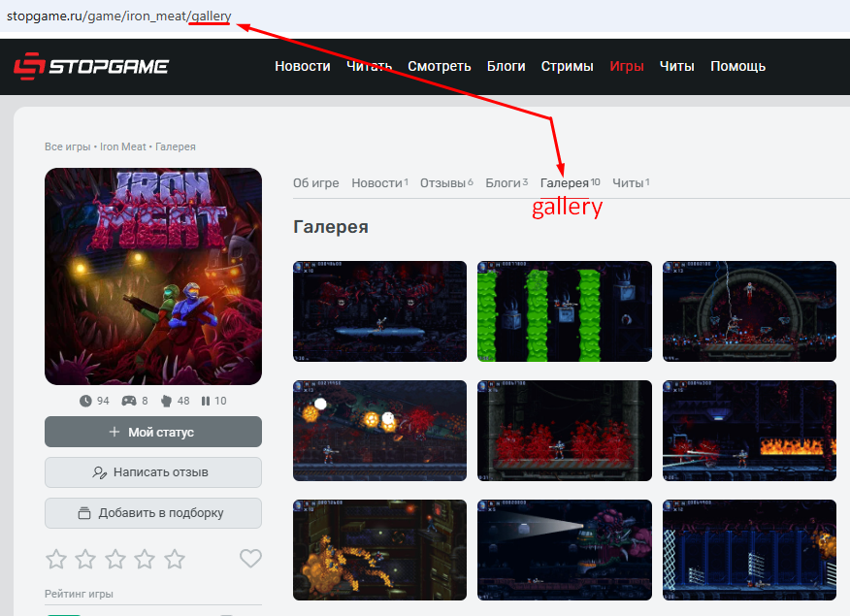Open the screenshot with blue fenced corridor
The width and height of the screenshot is (850, 616).
(x=749, y=550)
